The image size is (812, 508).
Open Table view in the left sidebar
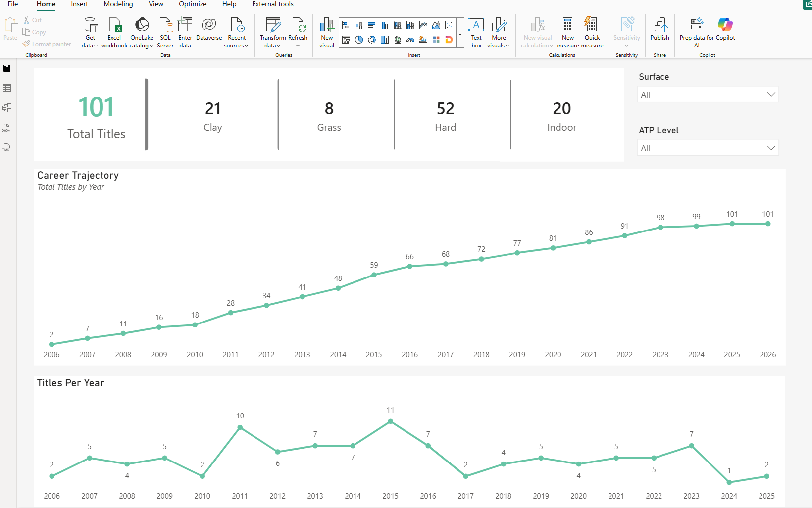(7, 88)
